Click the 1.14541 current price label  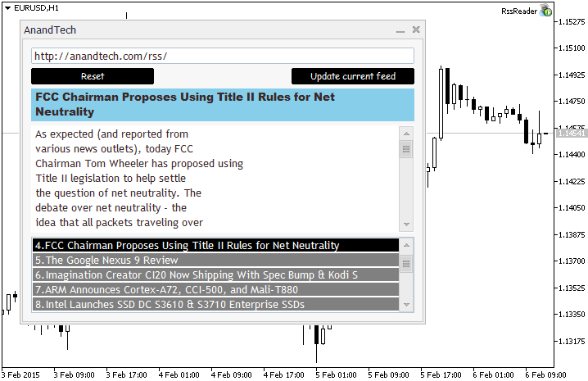[571, 134]
